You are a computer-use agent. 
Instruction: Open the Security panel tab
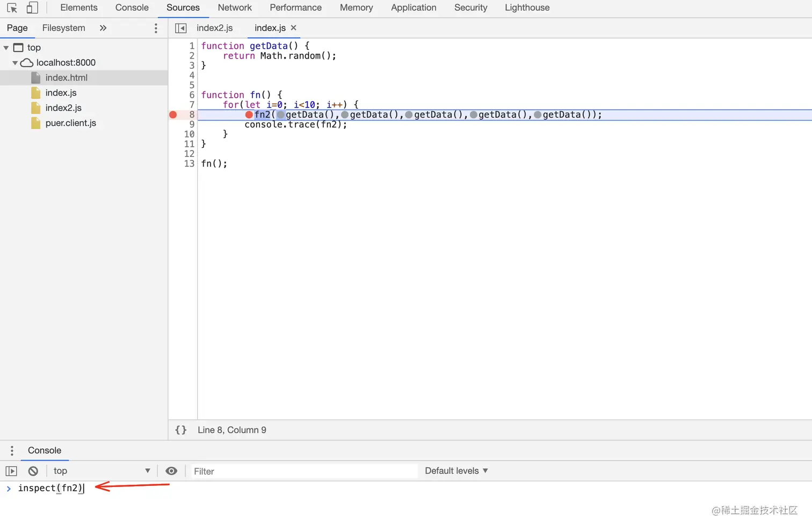coord(471,8)
